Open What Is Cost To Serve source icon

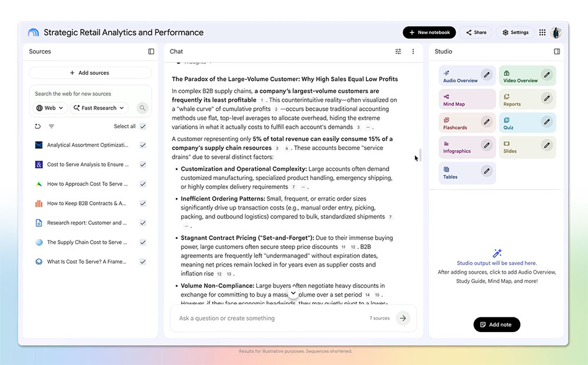point(39,262)
